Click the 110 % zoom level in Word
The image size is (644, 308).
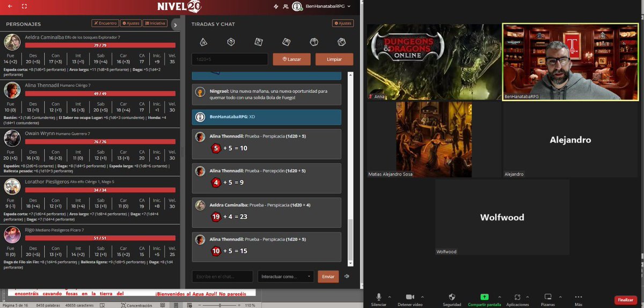point(250,305)
